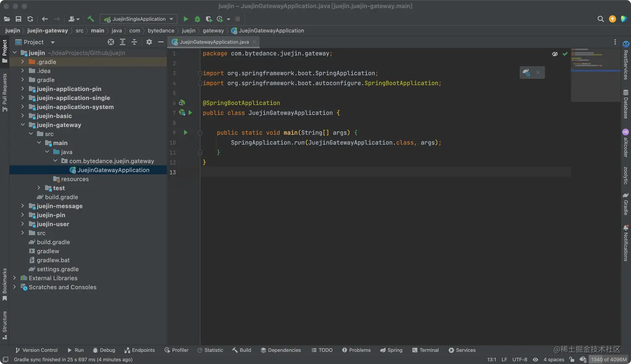
Task: Run with coverage using the shield icon
Action: click(x=209, y=19)
